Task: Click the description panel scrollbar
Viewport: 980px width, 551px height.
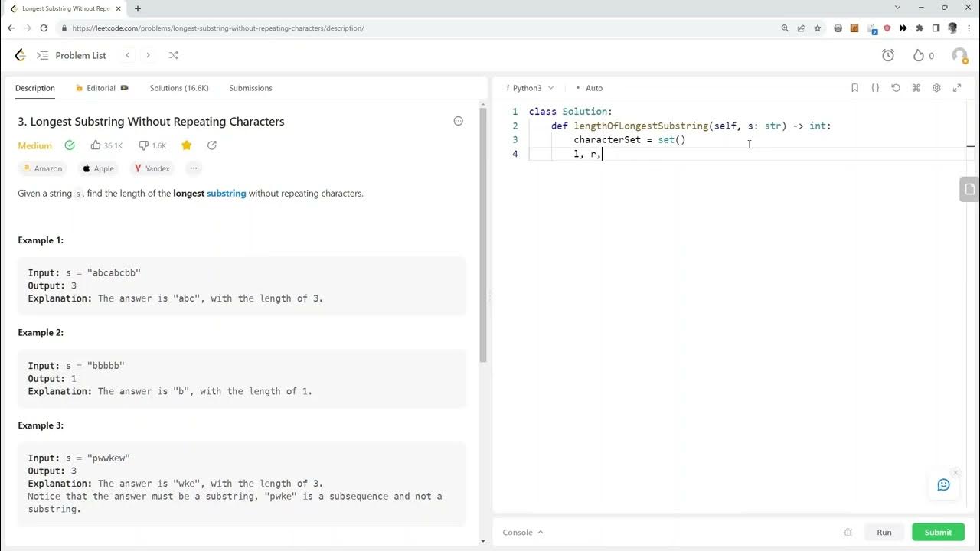Action: click(483, 236)
